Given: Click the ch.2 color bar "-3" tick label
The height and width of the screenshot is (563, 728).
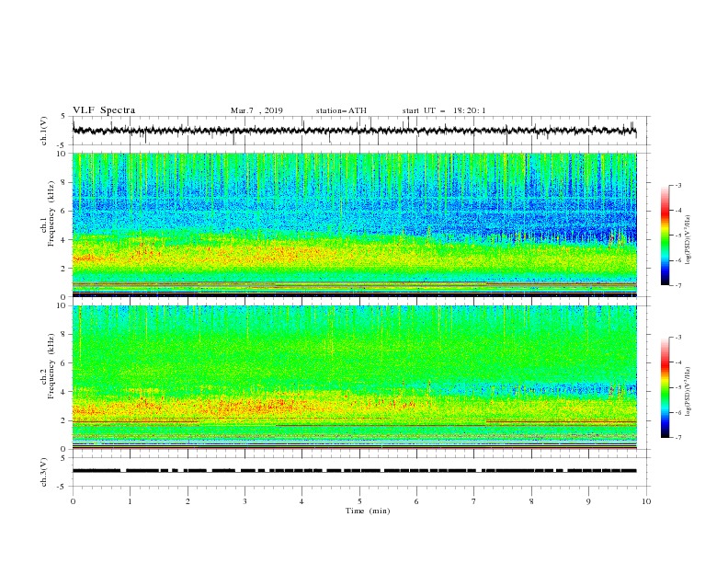Looking at the screenshot, I should point(678,338).
